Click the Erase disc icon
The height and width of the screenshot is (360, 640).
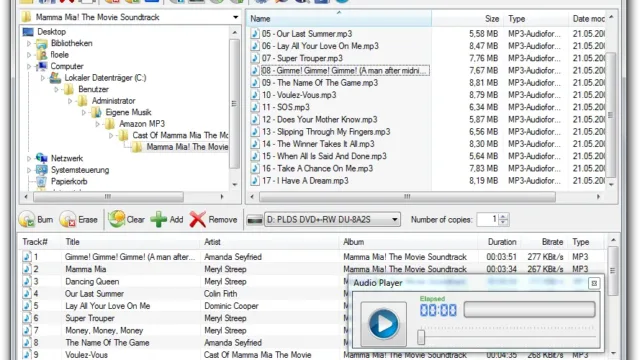point(68,220)
